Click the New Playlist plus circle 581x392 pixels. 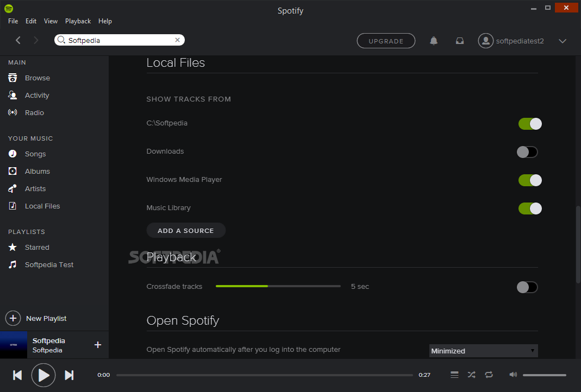[13, 318]
